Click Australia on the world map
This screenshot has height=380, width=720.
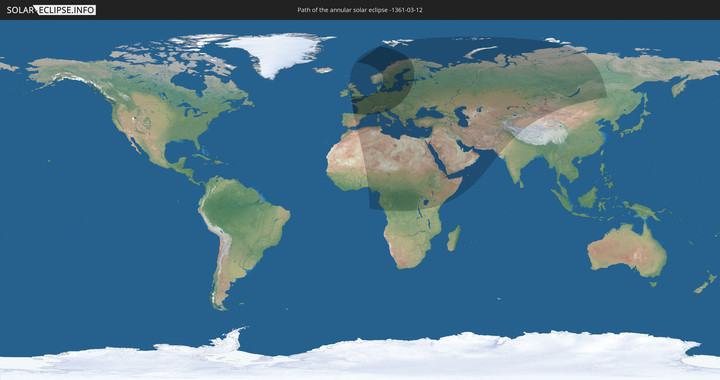(627, 250)
